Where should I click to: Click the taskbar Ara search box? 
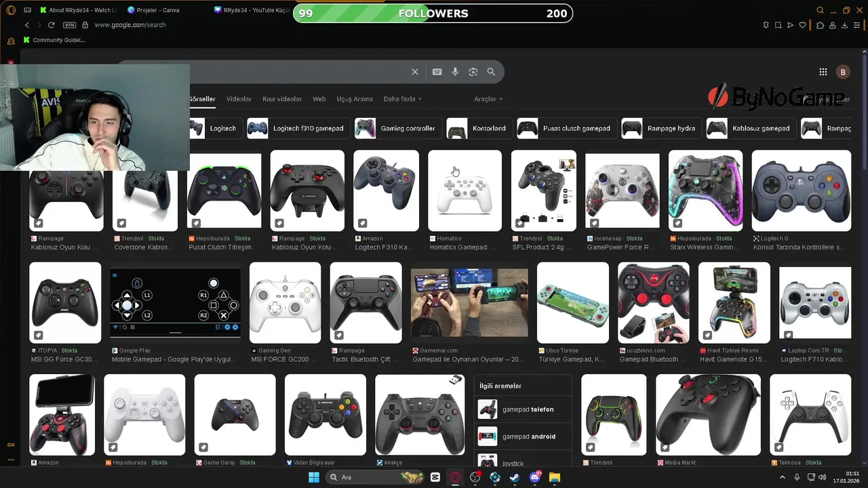[x=374, y=477]
